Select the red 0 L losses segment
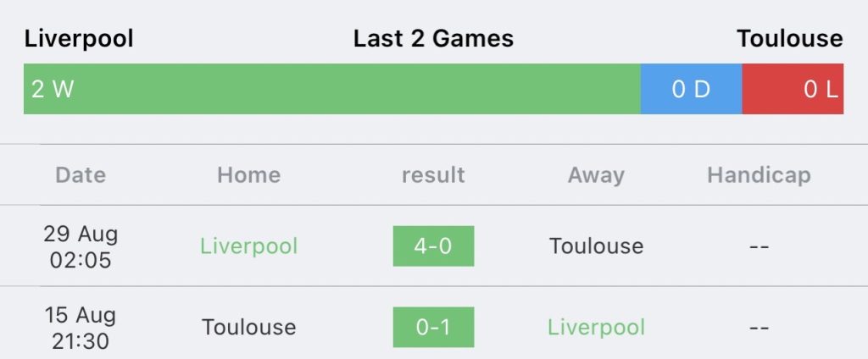The height and width of the screenshot is (359, 868). click(793, 89)
